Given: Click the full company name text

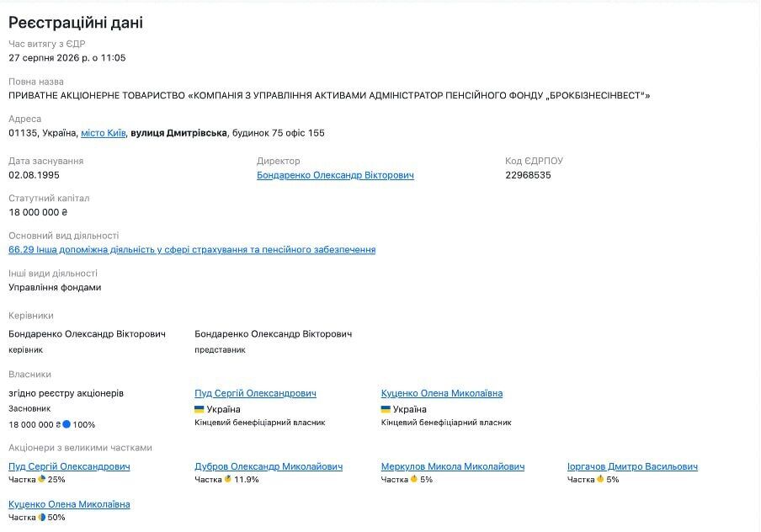Looking at the screenshot, I should pos(329,96).
